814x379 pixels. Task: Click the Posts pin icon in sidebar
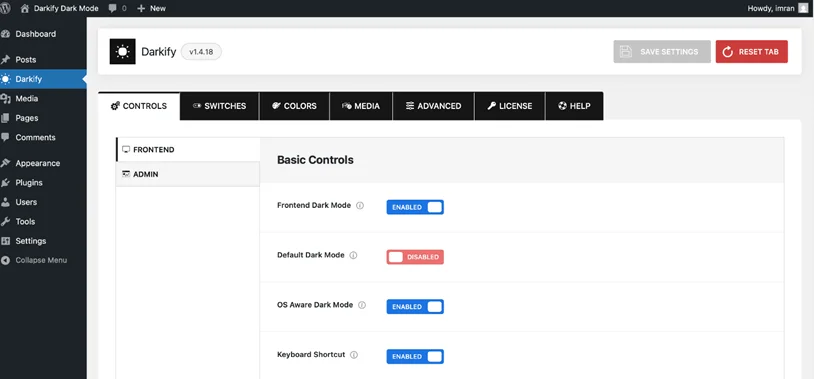tap(5, 60)
